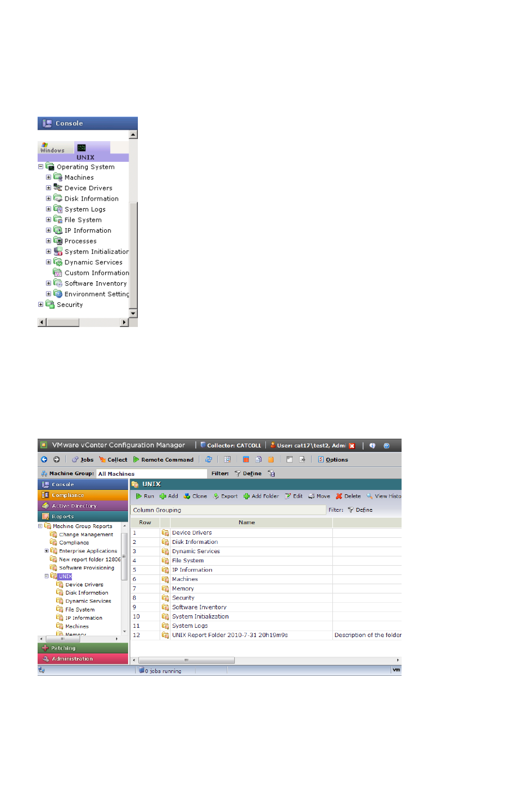Viewport: 510px width, 812px height.
Task: Clone the selected report
Action: [x=196, y=496]
